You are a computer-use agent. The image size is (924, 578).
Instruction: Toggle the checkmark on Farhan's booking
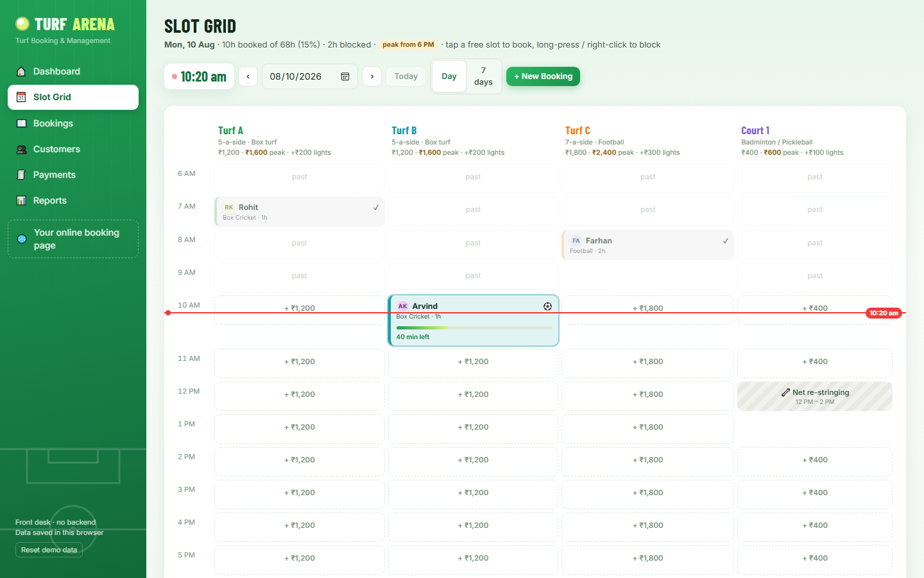725,241
